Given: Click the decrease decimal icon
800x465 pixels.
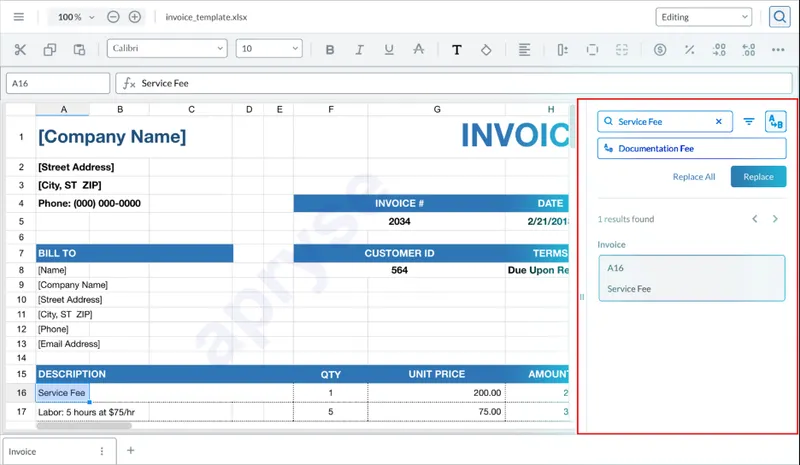Looking at the screenshot, I should point(719,50).
